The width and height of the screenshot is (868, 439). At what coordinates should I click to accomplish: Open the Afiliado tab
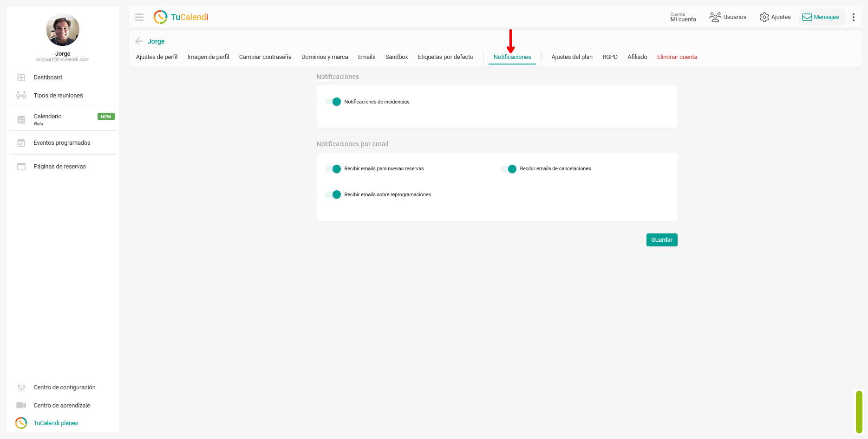point(638,57)
